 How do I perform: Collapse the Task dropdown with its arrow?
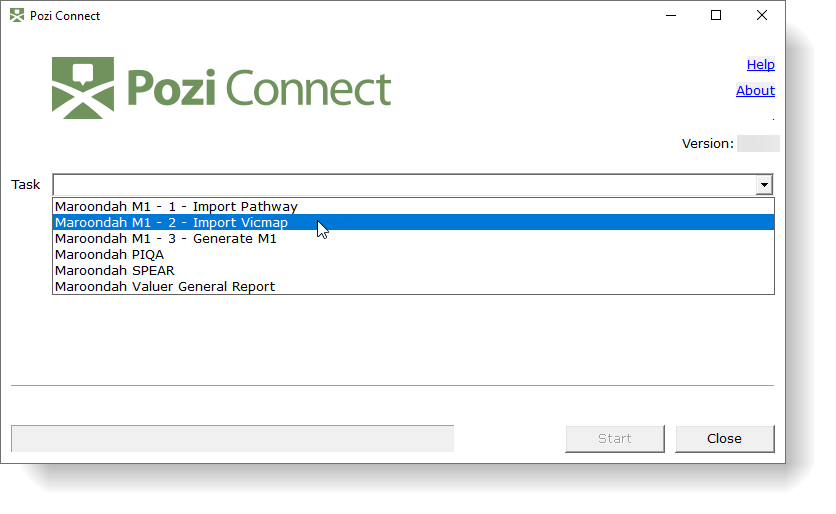tap(763, 185)
